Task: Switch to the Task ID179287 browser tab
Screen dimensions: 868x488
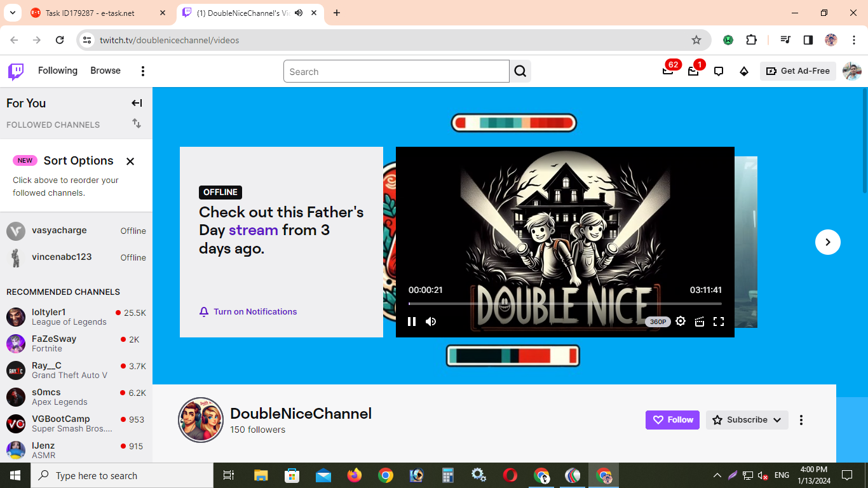Action: click(x=97, y=13)
